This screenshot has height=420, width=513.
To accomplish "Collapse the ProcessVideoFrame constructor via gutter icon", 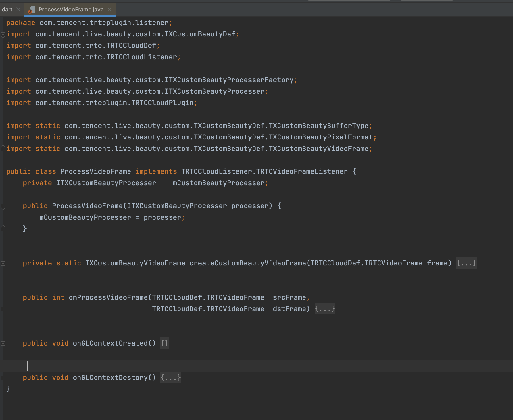I will 3,206.
